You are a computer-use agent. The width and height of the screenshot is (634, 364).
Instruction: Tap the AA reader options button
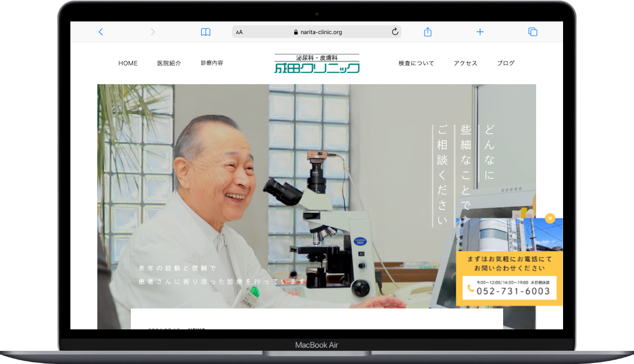click(x=239, y=32)
